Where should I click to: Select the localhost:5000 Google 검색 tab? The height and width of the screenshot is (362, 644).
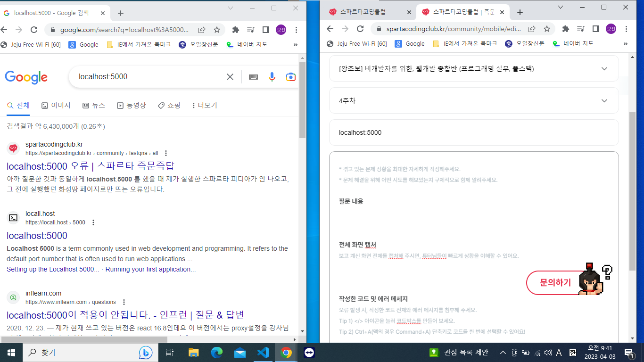coord(55,13)
